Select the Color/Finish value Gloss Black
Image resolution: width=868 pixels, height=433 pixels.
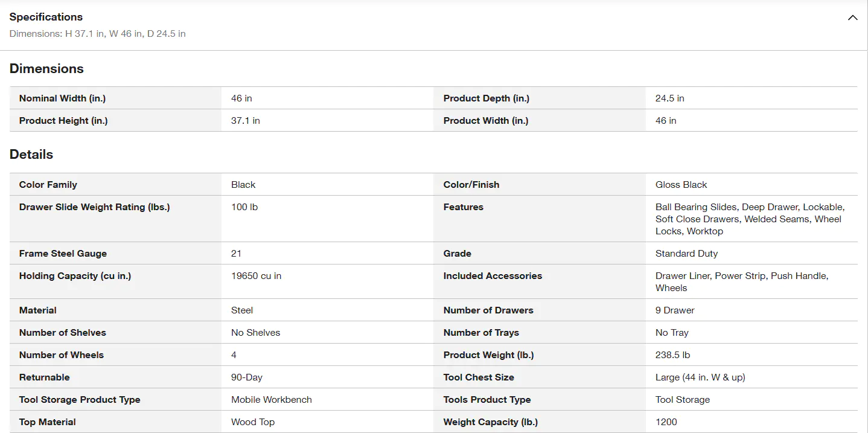(681, 185)
